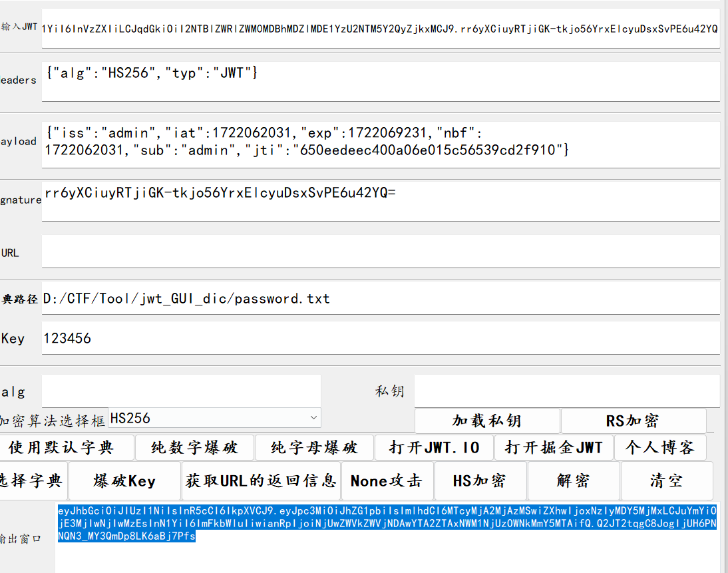Viewport: 728px width, 573px height.
Task: Click the 选择字典 button
Action: click(33, 480)
